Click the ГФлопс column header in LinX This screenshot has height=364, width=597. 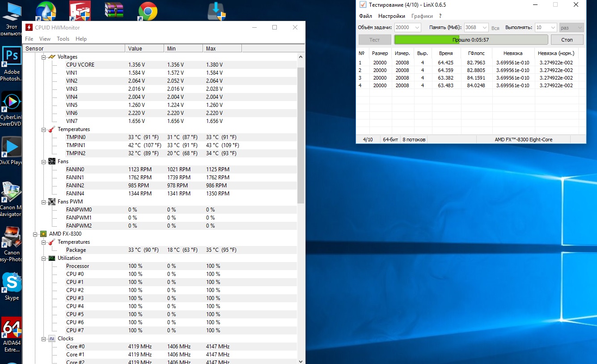476,53
